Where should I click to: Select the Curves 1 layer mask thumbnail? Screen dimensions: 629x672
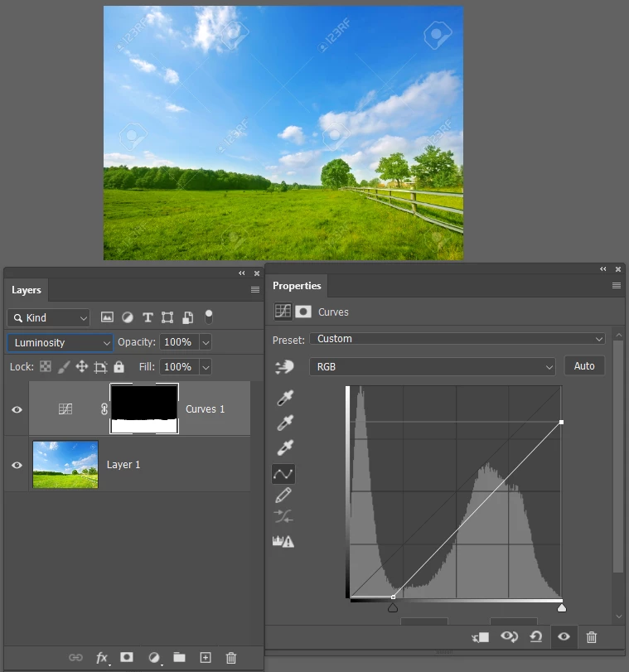(144, 409)
